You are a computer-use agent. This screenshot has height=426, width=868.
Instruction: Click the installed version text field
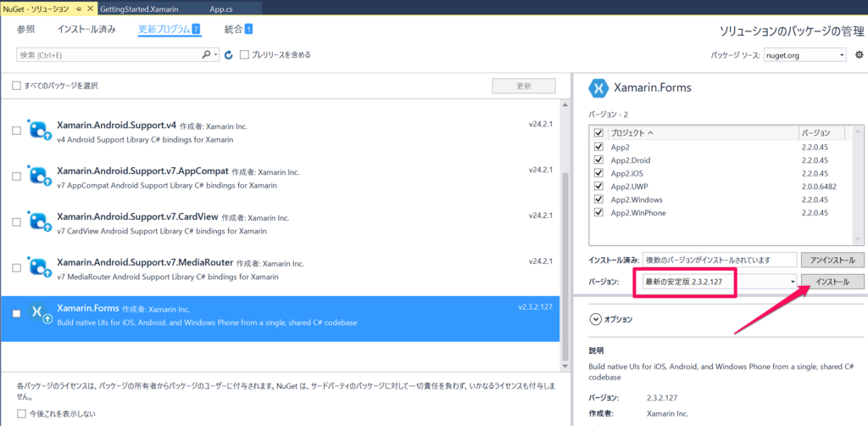coord(719,260)
